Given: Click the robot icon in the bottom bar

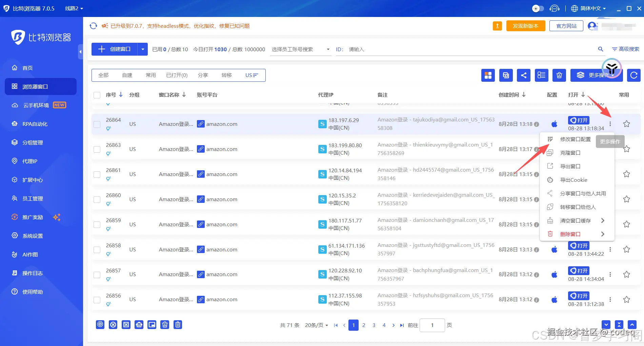Looking at the screenshot, I should pos(139,325).
